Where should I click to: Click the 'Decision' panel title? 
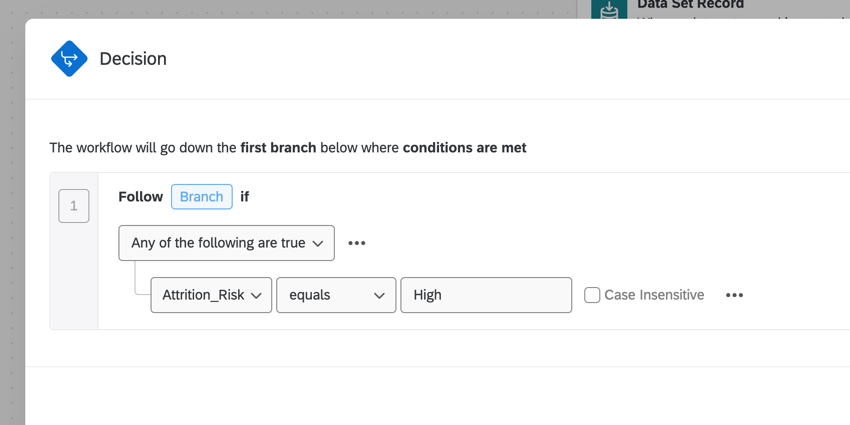(x=133, y=59)
